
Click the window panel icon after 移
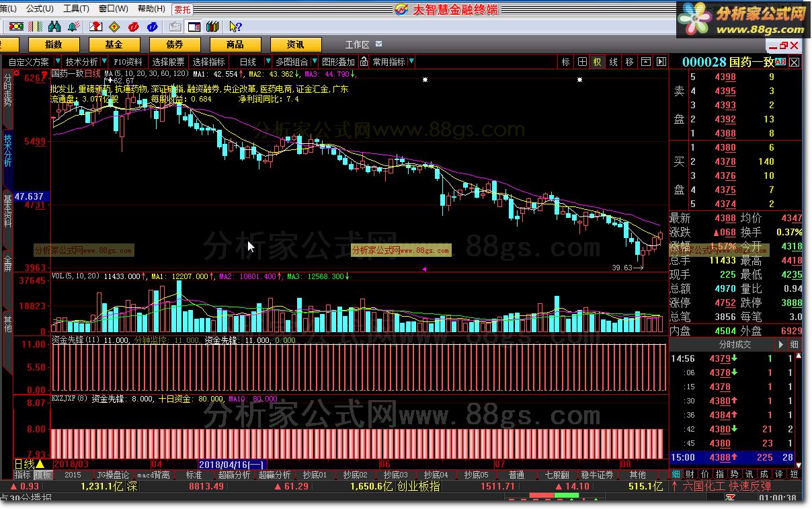pos(645,61)
